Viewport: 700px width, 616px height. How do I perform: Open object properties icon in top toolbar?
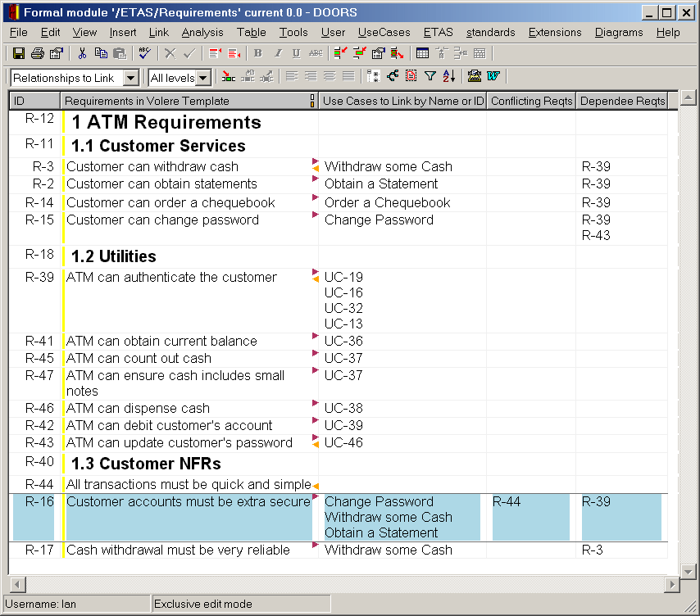[378, 53]
